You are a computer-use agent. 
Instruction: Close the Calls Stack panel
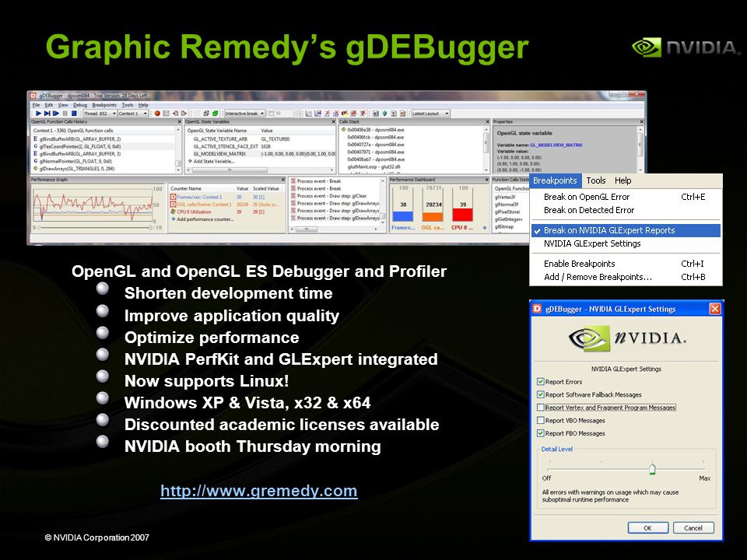487,121
